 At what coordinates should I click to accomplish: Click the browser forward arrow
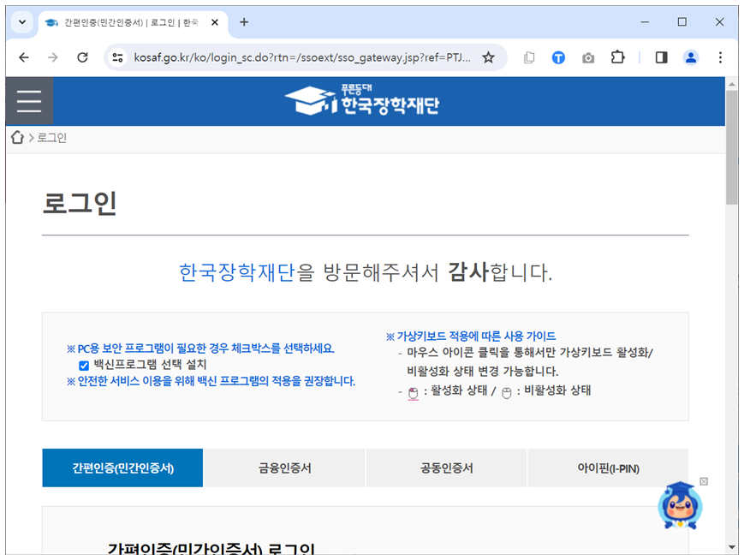tap(53, 57)
